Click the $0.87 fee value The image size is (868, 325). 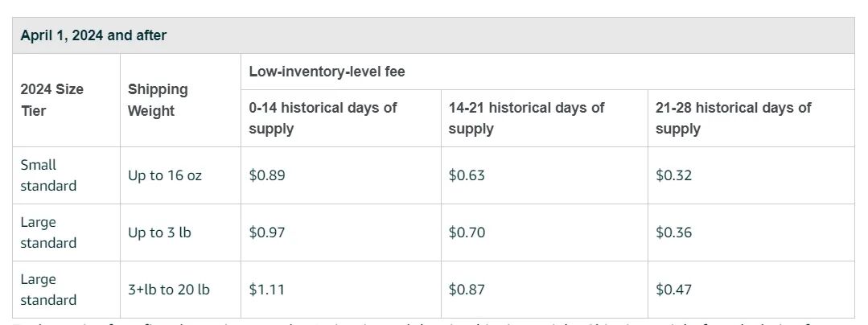pos(467,290)
